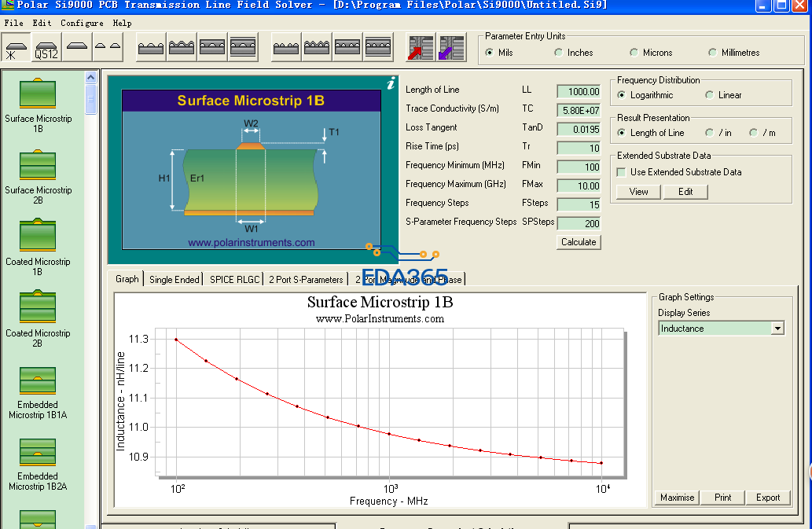Switch to the 2 Port S-Parameters tab
Viewport: 812px width, 529px height.
pos(306,280)
